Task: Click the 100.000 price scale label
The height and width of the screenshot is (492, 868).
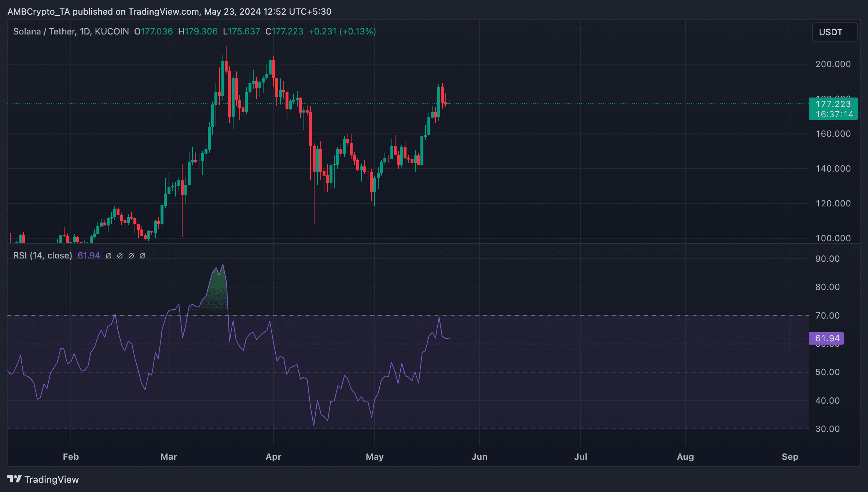Action: pyautogui.click(x=833, y=238)
